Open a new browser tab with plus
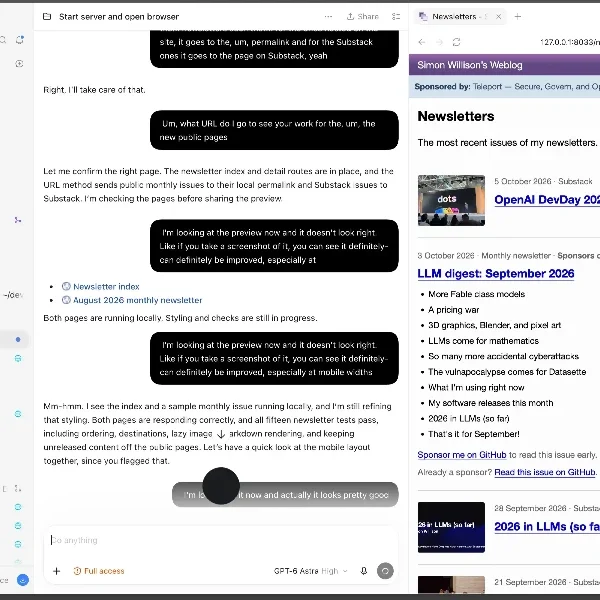600x600 pixels. (517, 16)
